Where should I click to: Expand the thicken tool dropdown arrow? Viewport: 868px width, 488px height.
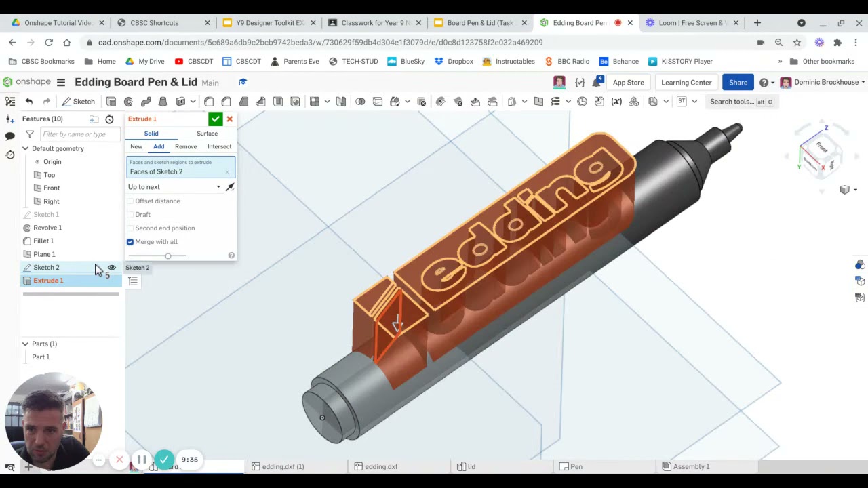(193, 102)
